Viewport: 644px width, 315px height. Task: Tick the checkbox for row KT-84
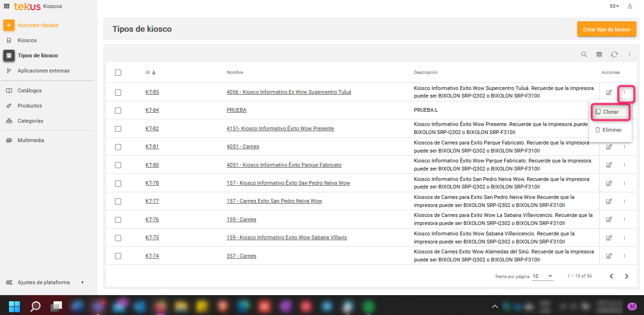click(x=118, y=110)
